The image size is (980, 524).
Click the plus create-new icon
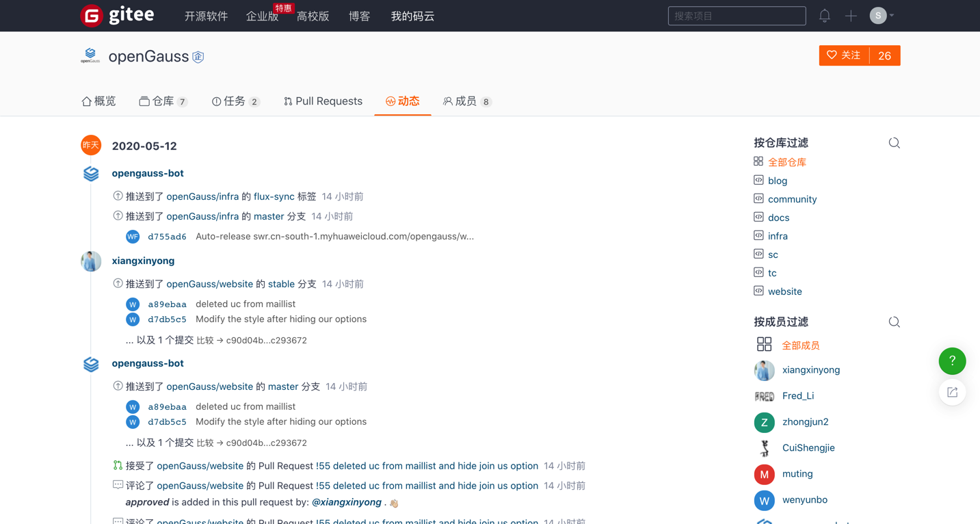pos(850,16)
